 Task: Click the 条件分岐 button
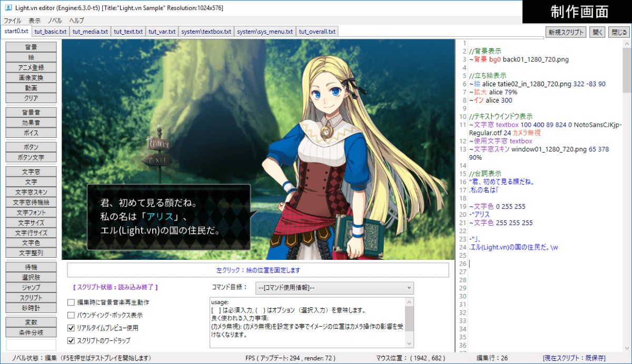click(x=31, y=332)
